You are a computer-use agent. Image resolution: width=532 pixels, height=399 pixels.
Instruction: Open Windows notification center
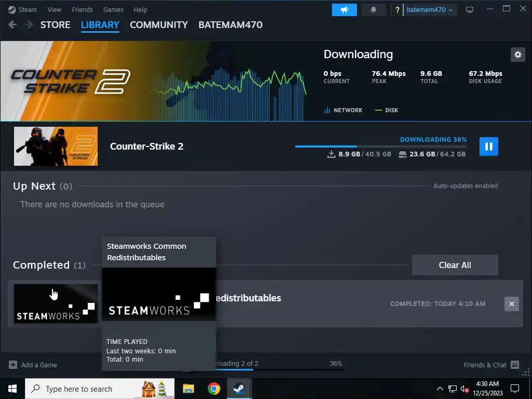tap(515, 389)
